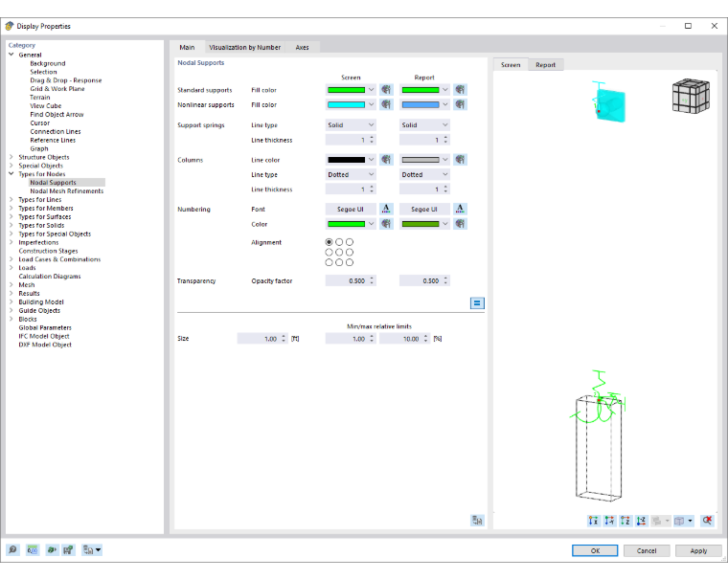This screenshot has height=580, width=728.
Task: Select bottom-center alignment radio button
Action: click(339, 262)
